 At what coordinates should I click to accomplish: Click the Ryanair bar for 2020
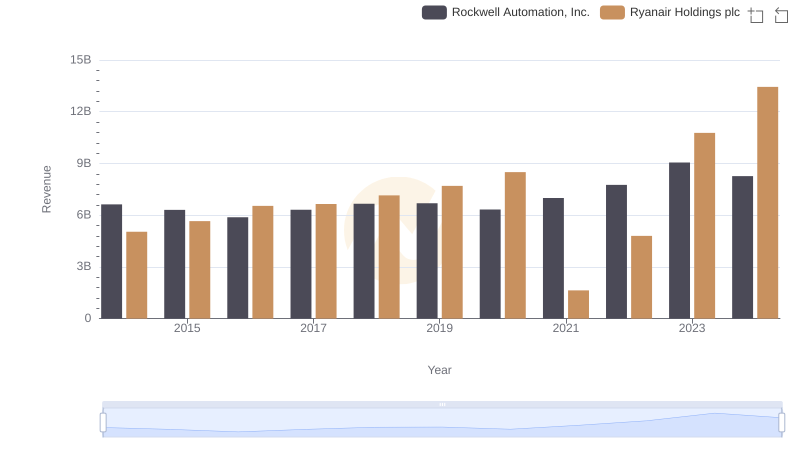click(x=515, y=245)
